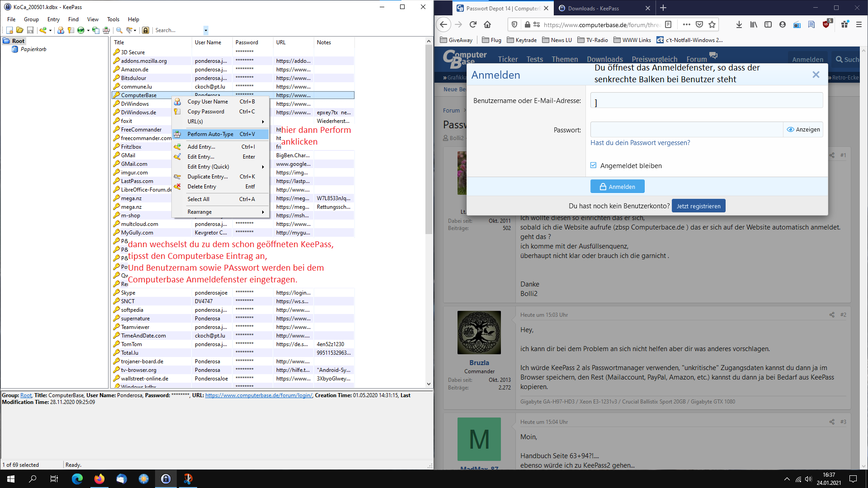This screenshot has width=868, height=488.
Task: Toggle Anzeigen password visibility
Action: [803, 130]
